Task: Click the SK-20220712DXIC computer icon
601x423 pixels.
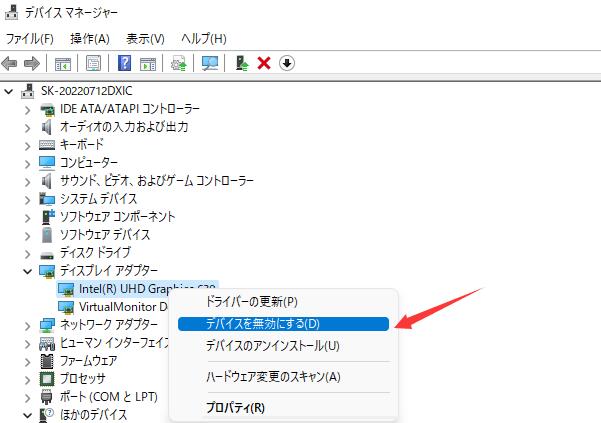Action: (x=28, y=91)
